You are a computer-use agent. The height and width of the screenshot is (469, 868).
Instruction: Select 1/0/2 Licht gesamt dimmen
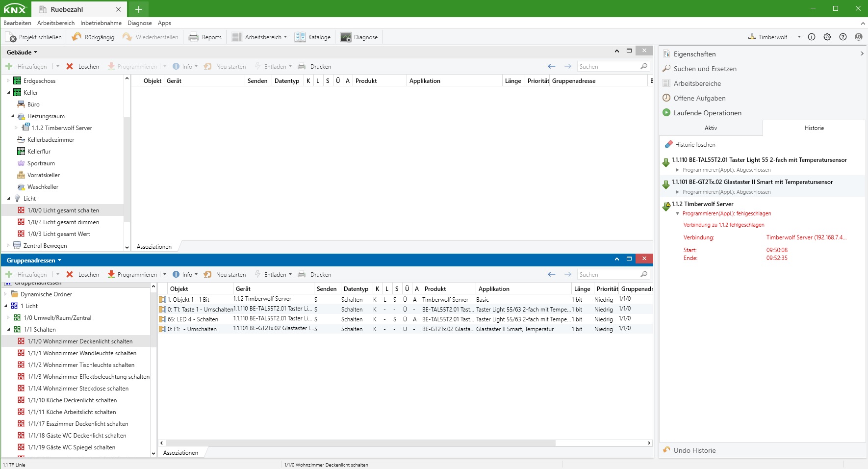(63, 222)
